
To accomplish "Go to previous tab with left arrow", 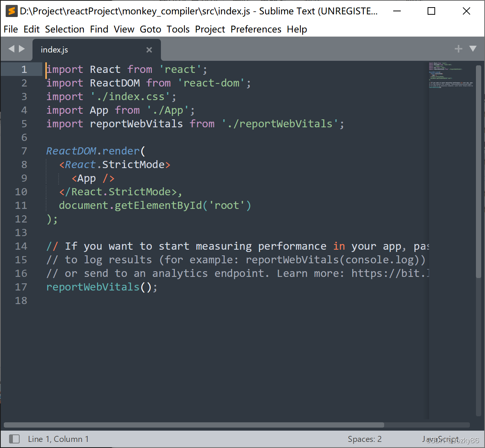I will pyautogui.click(x=11, y=49).
